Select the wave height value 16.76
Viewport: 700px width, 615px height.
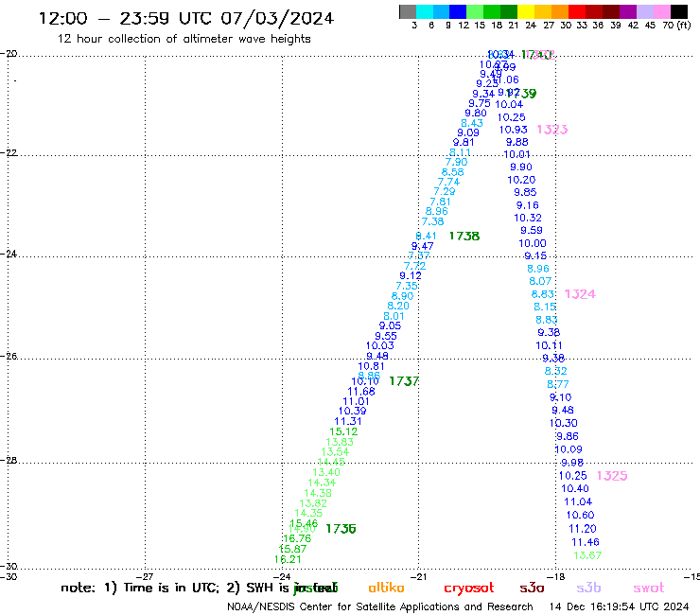[x=297, y=538]
